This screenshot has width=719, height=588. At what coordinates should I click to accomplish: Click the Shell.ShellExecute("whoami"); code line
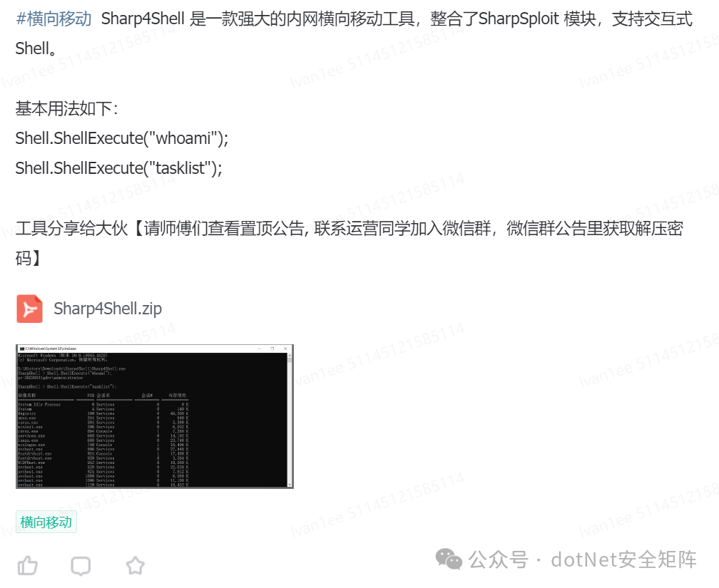(122, 138)
